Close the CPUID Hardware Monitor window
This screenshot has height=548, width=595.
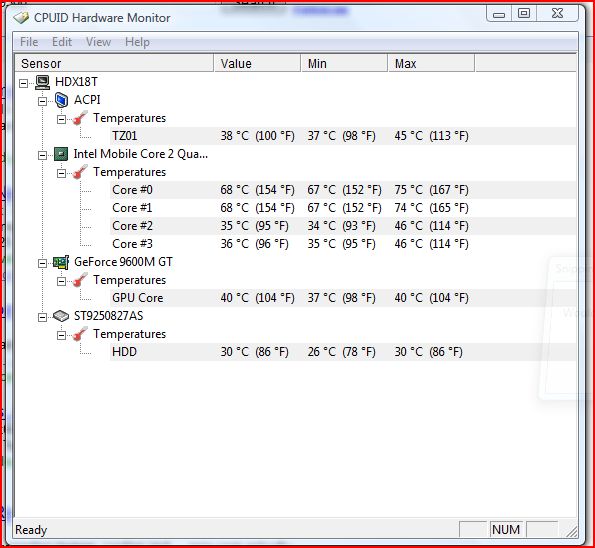click(557, 14)
